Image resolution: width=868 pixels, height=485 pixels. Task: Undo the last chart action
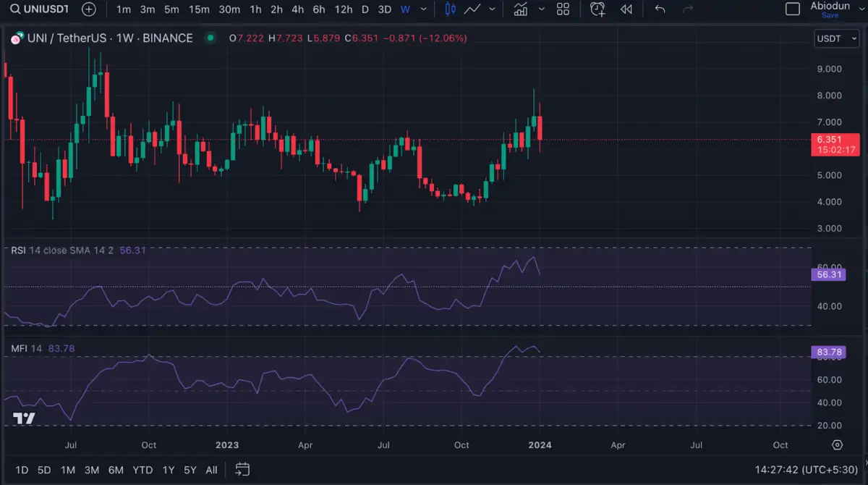point(660,9)
